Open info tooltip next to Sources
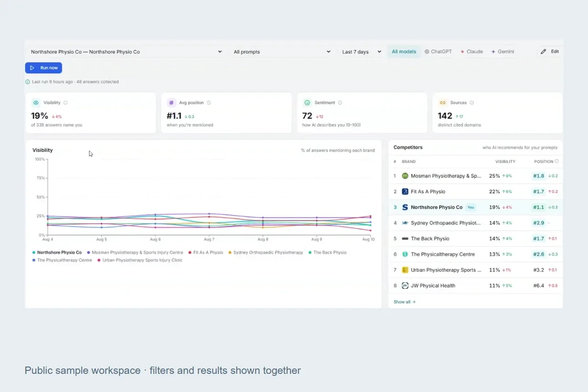588x392 pixels. 472,103
